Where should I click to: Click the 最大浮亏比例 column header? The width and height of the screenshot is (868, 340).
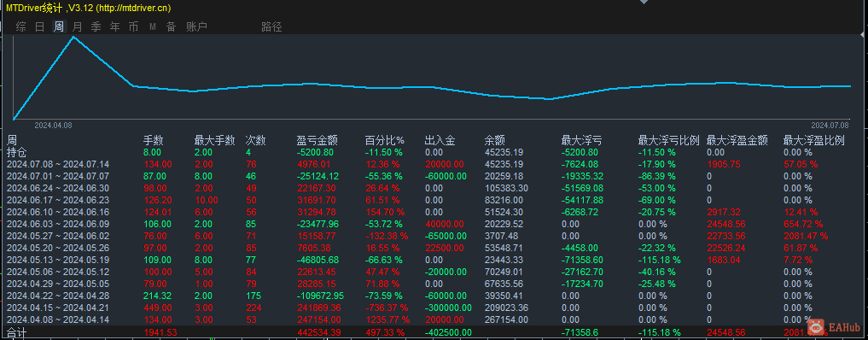pyautogui.click(x=669, y=141)
